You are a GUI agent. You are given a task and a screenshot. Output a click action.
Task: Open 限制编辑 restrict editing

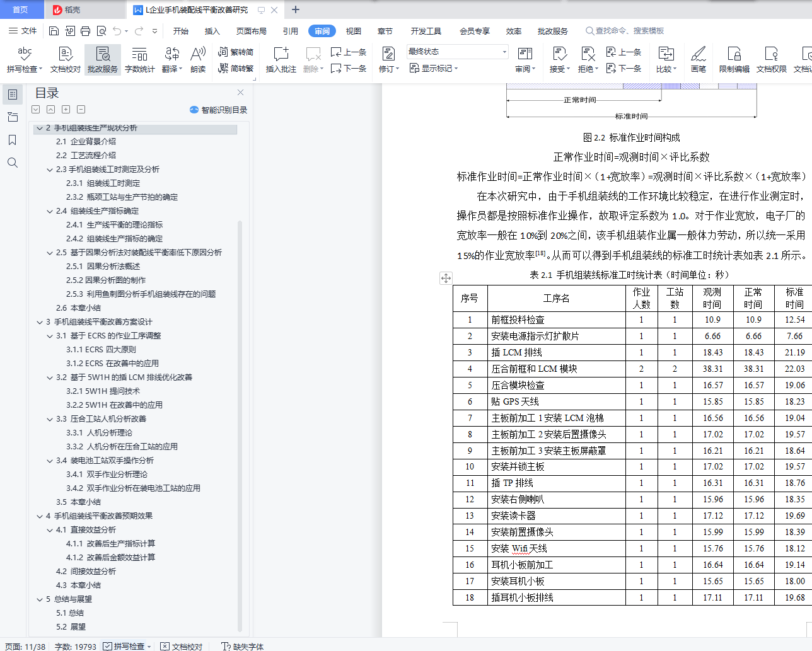pos(734,60)
